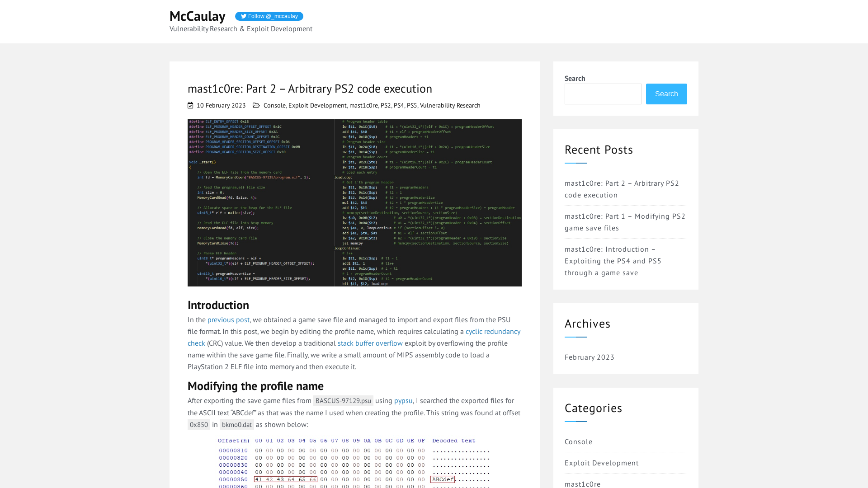Click the 'bkmo0.dat' inline code text
Screen dimensions: 868x488
(237, 425)
